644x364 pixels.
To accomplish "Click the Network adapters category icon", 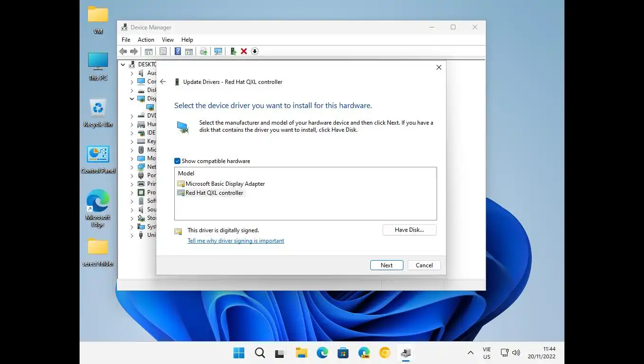I will click(141, 167).
